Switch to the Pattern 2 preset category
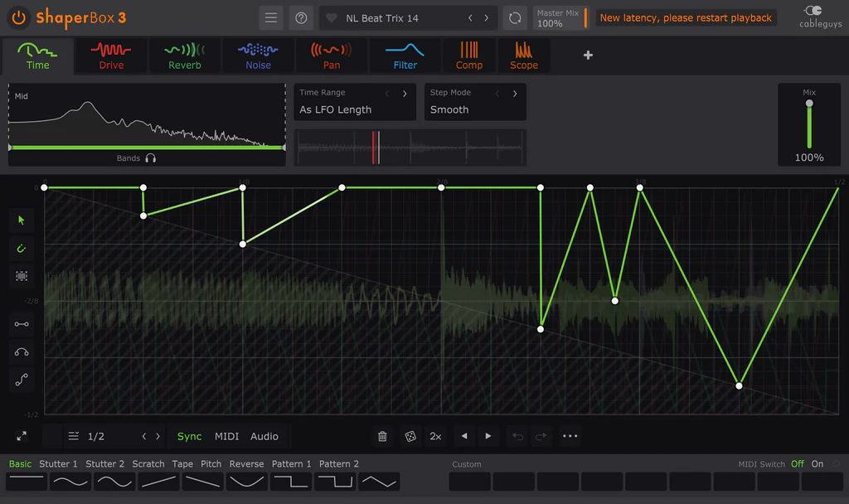 click(x=338, y=464)
